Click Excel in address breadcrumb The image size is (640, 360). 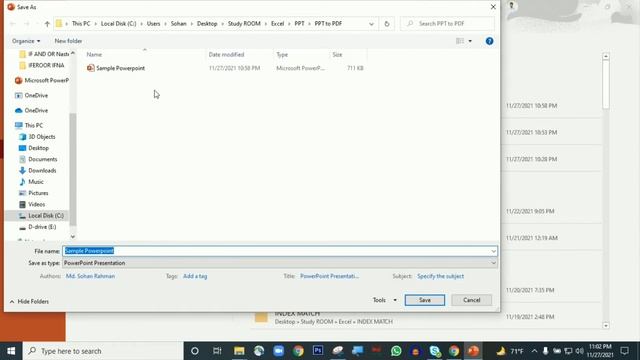point(278,24)
